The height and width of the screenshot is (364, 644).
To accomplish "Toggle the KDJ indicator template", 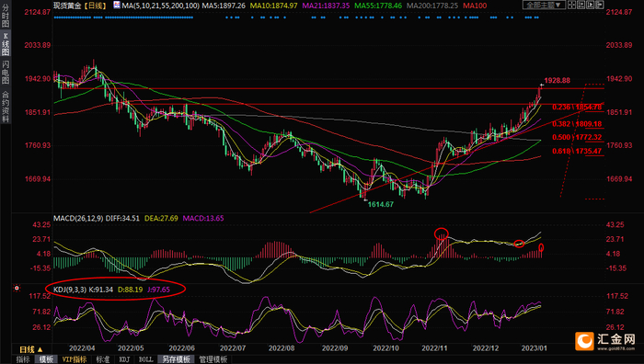I will (x=124, y=359).
